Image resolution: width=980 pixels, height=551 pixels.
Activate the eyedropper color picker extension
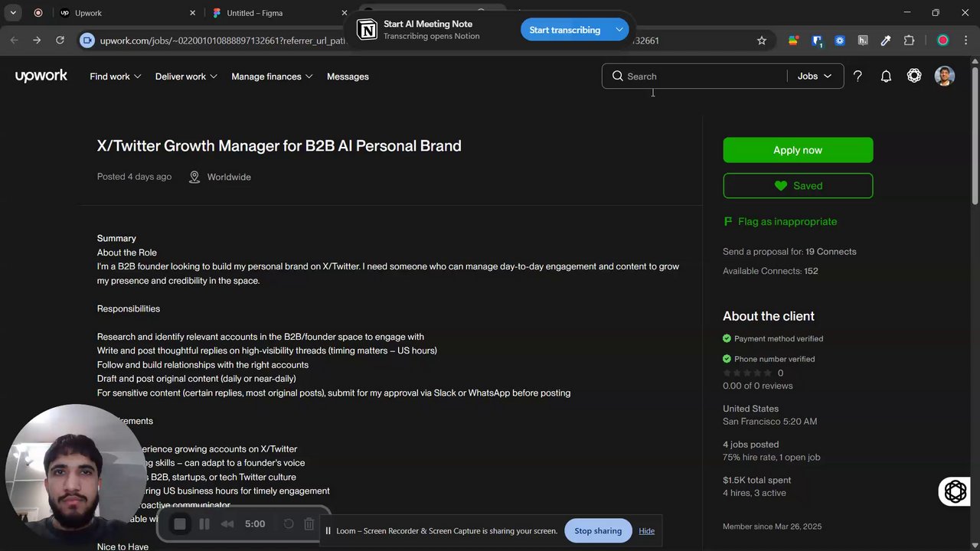(x=886, y=41)
